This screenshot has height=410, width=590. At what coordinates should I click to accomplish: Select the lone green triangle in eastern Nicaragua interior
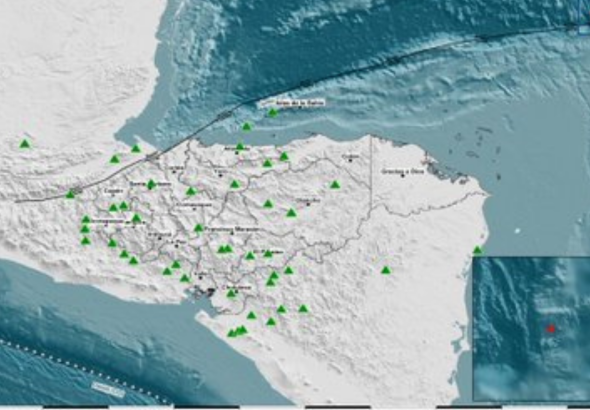(386, 270)
